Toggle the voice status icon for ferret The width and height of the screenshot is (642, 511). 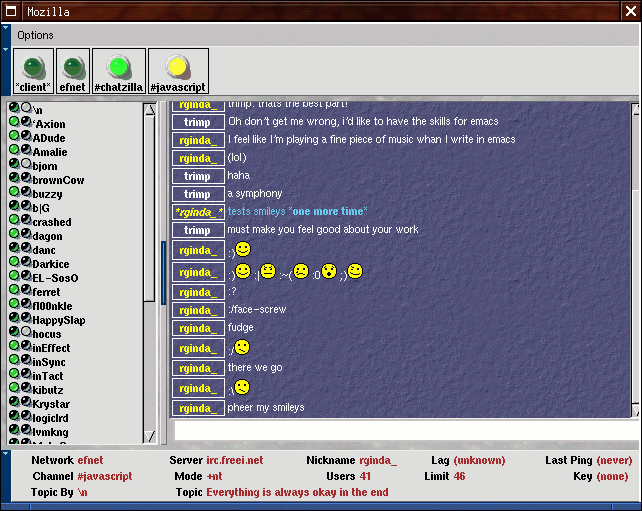click(x=26, y=289)
